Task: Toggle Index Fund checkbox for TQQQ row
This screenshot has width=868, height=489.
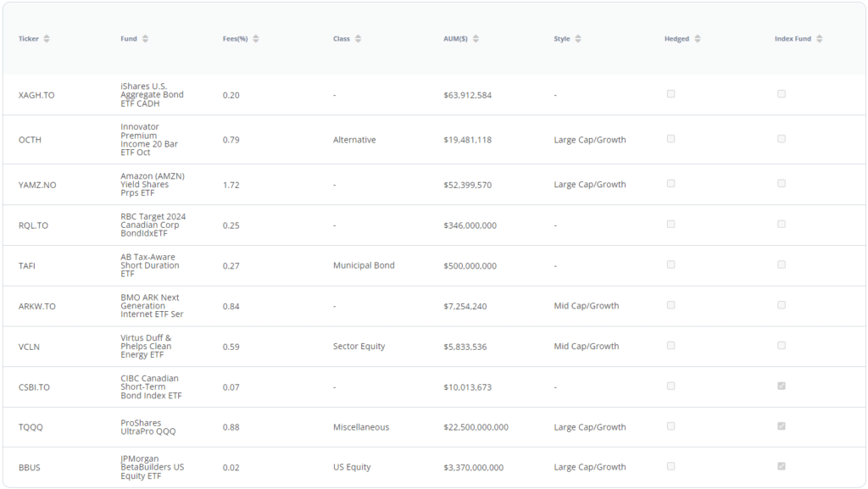Action: [782, 426]
